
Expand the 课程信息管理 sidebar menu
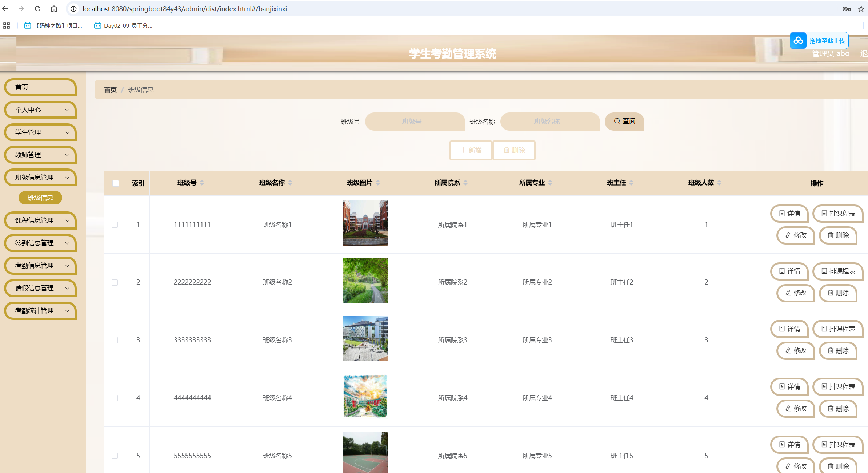point(40,220)
